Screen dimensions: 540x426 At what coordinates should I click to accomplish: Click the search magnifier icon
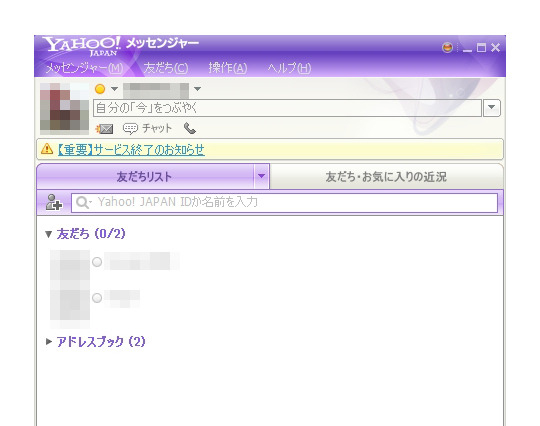pyautogui.click(x=83, y=202)
